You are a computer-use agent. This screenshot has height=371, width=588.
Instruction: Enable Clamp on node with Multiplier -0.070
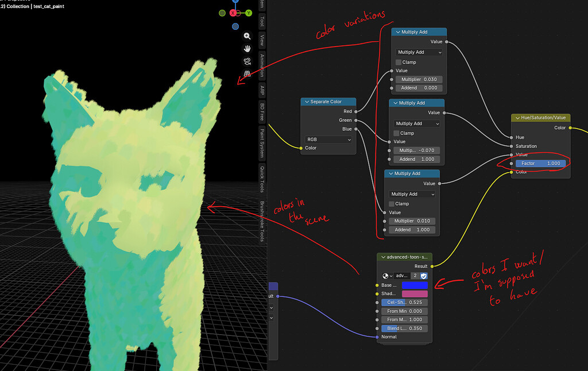396,133
